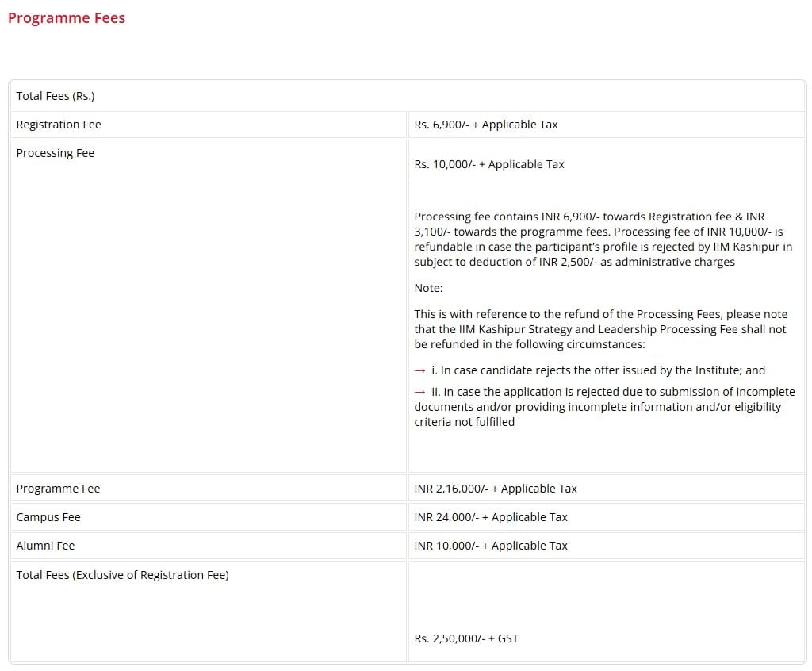
Task: Click the Programme Fees heading
Action: tap(67, 18)
